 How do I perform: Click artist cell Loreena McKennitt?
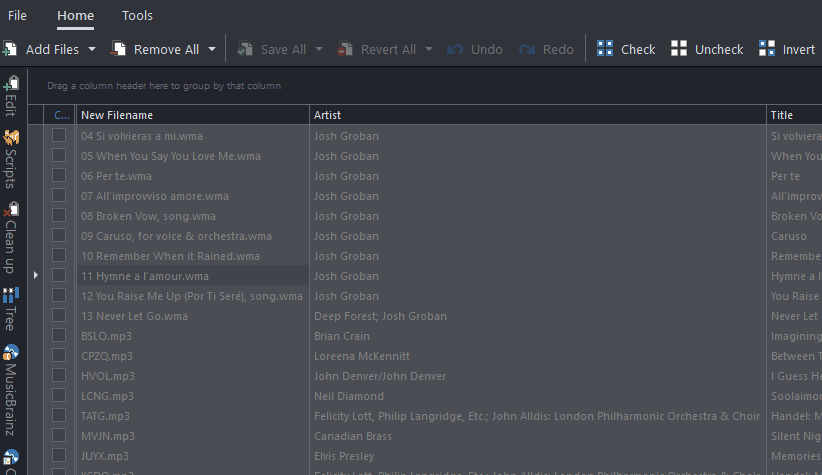538,356
